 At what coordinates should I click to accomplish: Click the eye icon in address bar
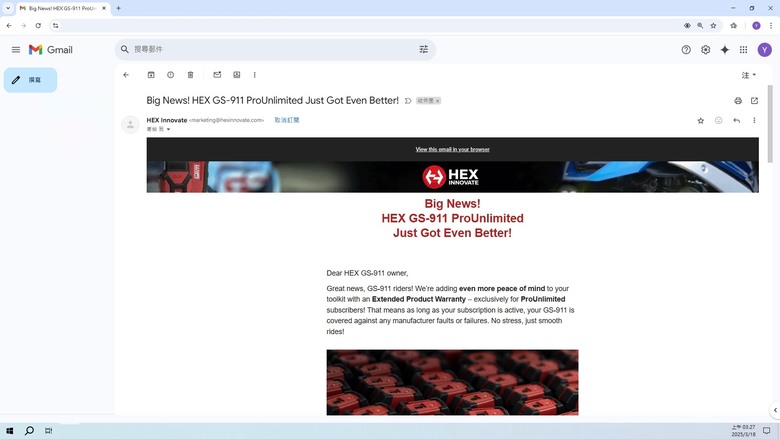coord(687,25)
